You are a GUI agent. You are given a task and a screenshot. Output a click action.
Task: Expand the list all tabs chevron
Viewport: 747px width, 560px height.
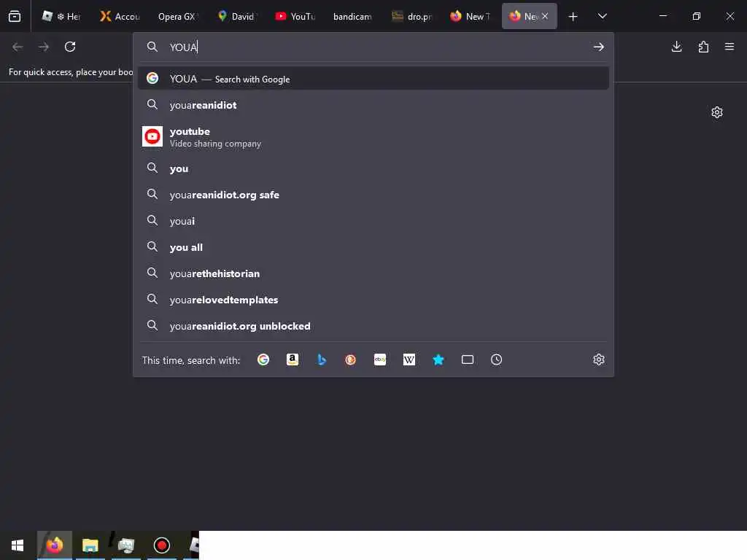[602, 16]
